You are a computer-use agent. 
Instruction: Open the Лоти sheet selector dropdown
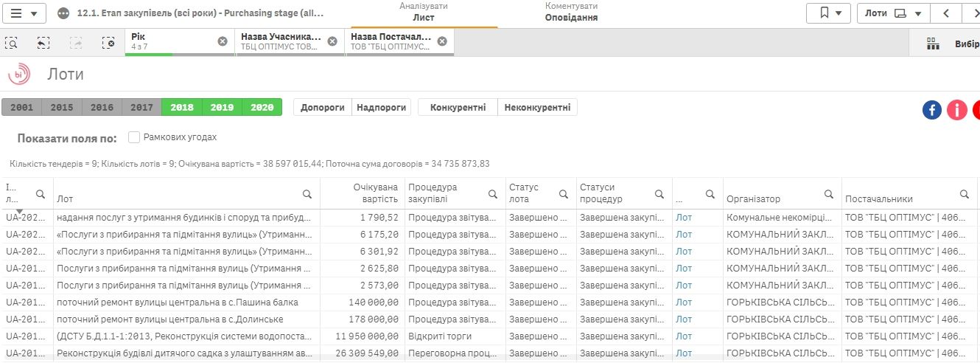click(x=893, y=13)
